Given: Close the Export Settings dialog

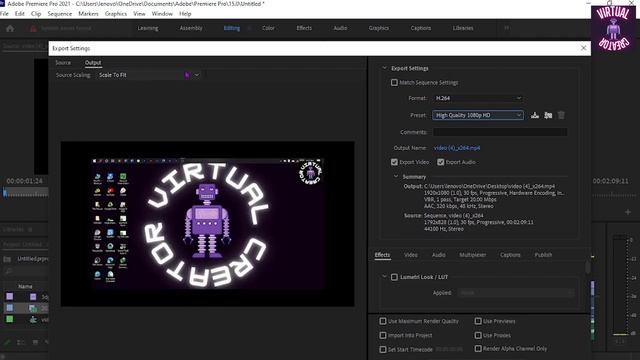Looking at the screenshot, I should [584, 48].
